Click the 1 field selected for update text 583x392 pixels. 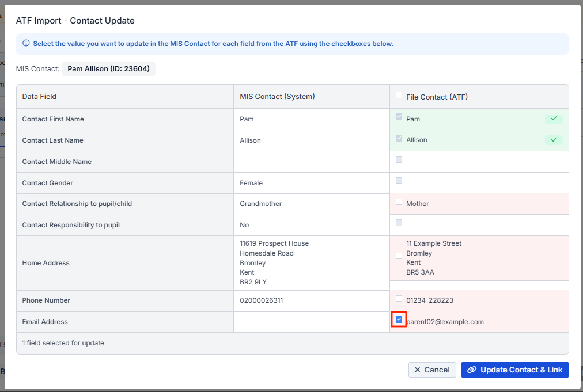pyautogui.click(x=63, y=343)
